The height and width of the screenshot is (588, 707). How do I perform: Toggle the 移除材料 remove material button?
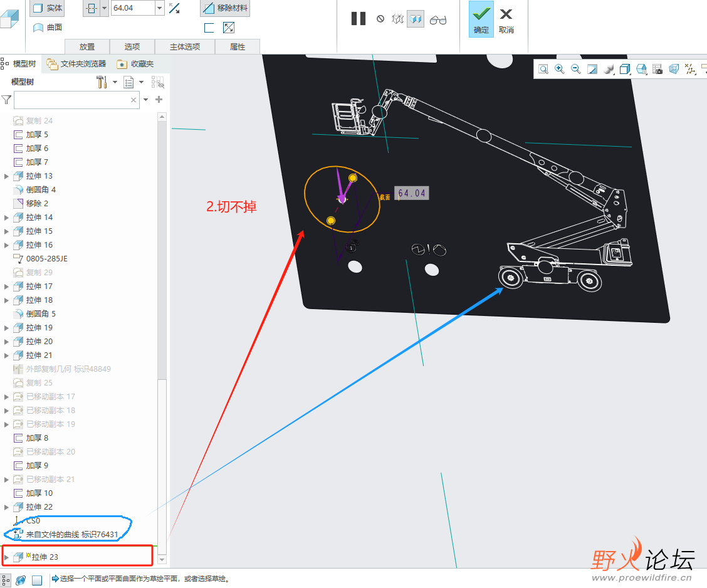(x=225, y=8)
